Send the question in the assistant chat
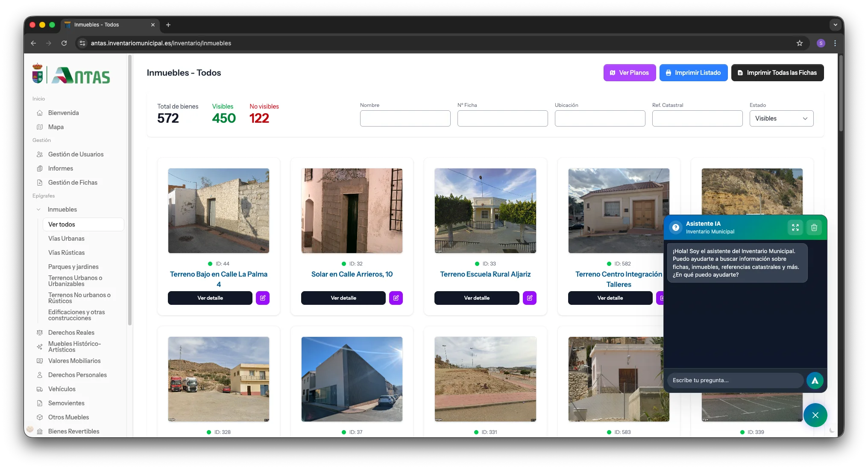The width and height of the screenshot is (868, 469). [x=815, y=381]
